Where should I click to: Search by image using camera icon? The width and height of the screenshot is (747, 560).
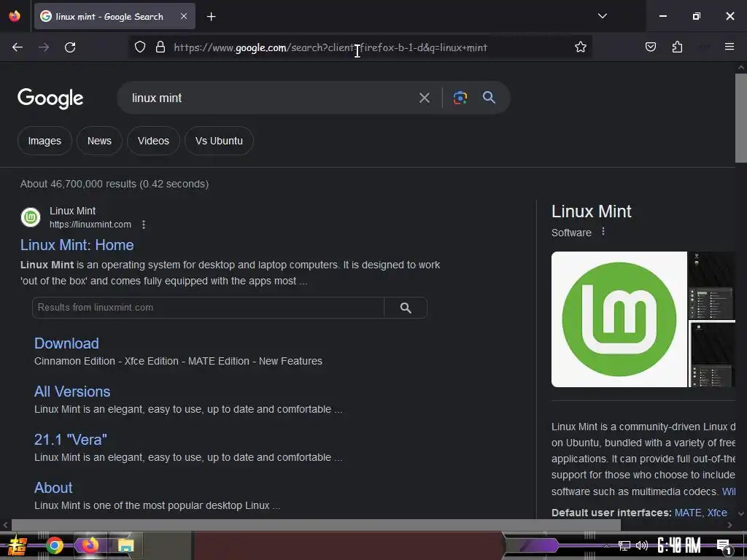(x=460, y=98)
